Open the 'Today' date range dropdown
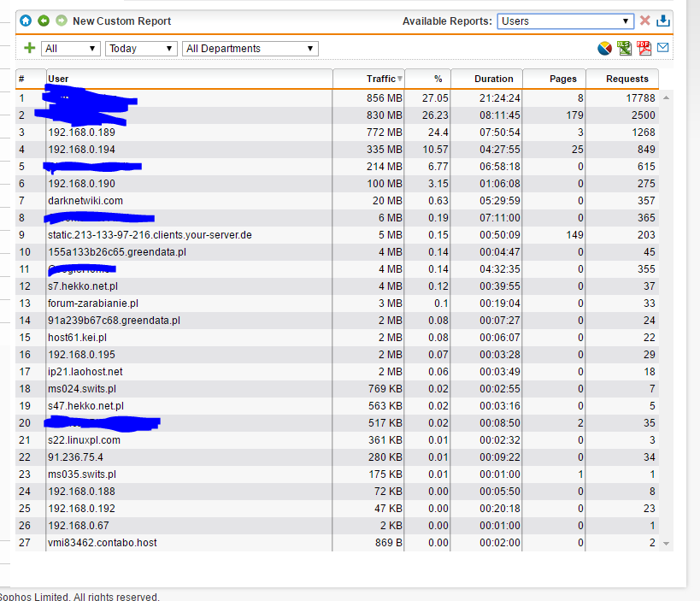 [141, 49]
